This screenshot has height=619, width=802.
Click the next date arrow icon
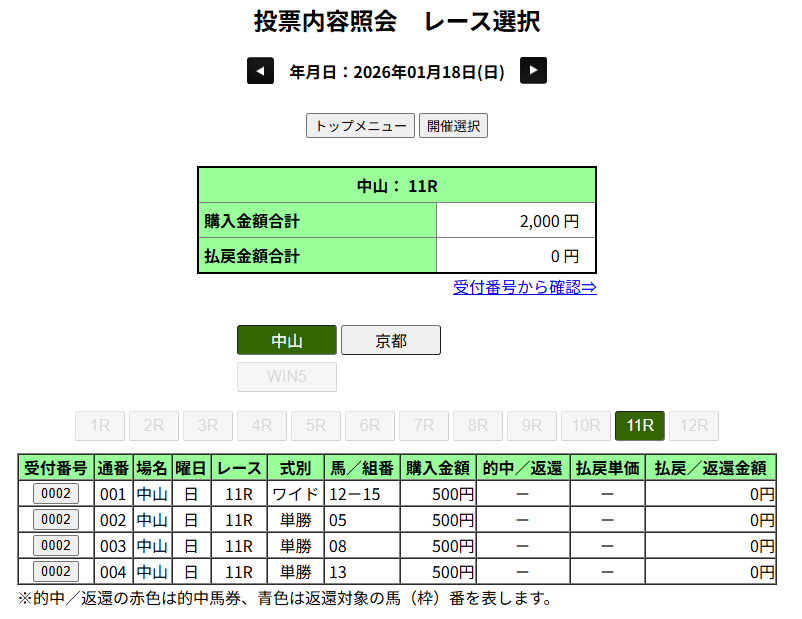tap(534, 71)
